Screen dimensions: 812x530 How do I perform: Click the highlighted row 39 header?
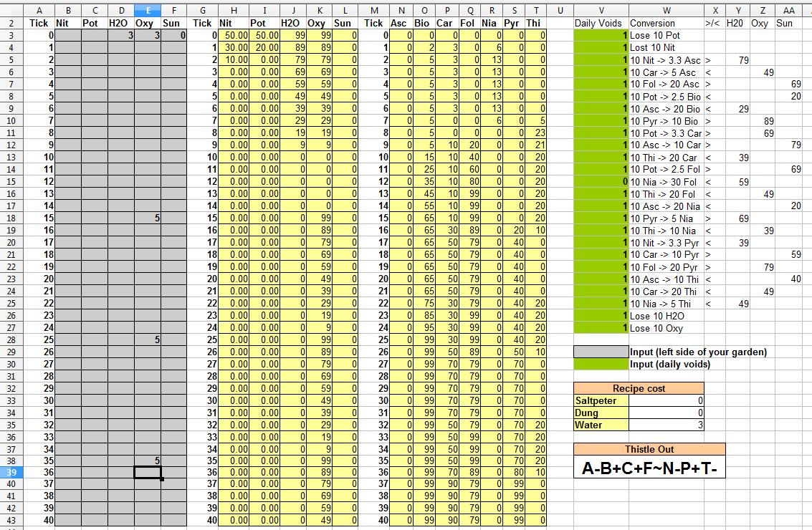click(x=11, y=471)
